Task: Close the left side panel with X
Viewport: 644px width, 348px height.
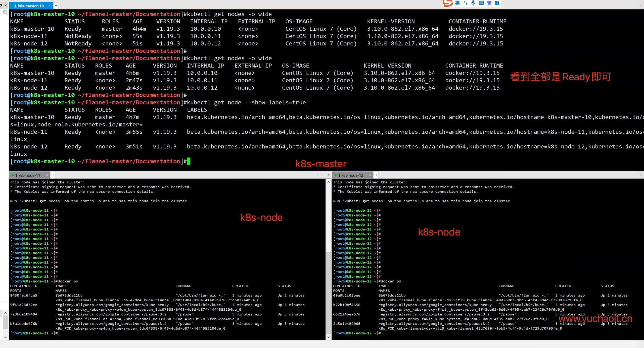Action: coord(6,5)
